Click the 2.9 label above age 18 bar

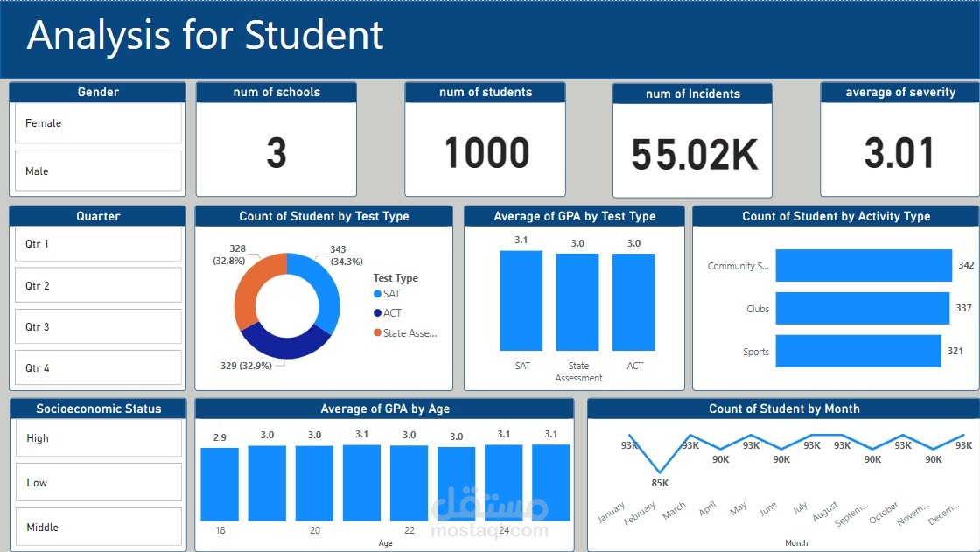click(220, 437)
